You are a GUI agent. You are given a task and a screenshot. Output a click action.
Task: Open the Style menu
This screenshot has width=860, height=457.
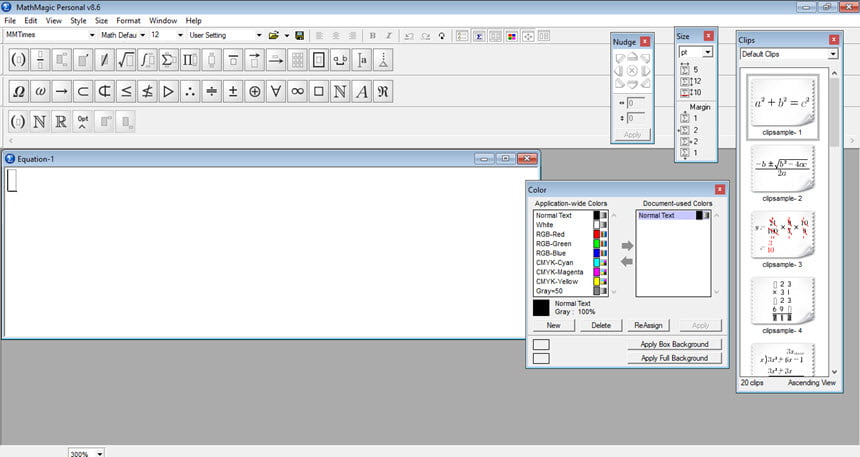78,20
